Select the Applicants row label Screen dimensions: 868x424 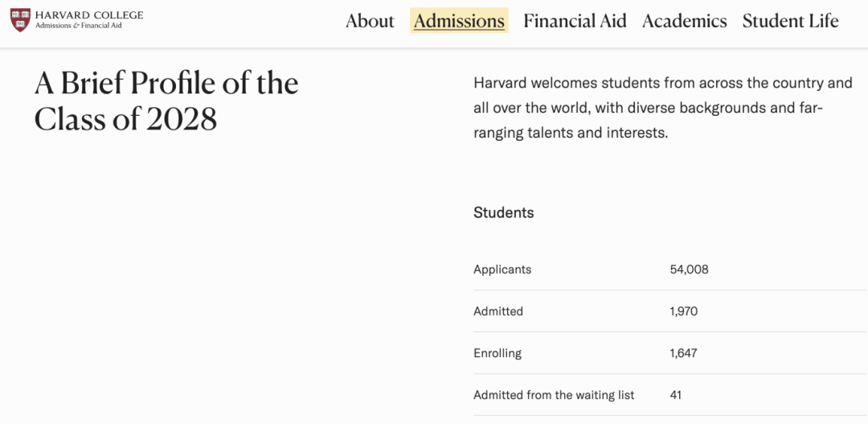coord(502,270)
